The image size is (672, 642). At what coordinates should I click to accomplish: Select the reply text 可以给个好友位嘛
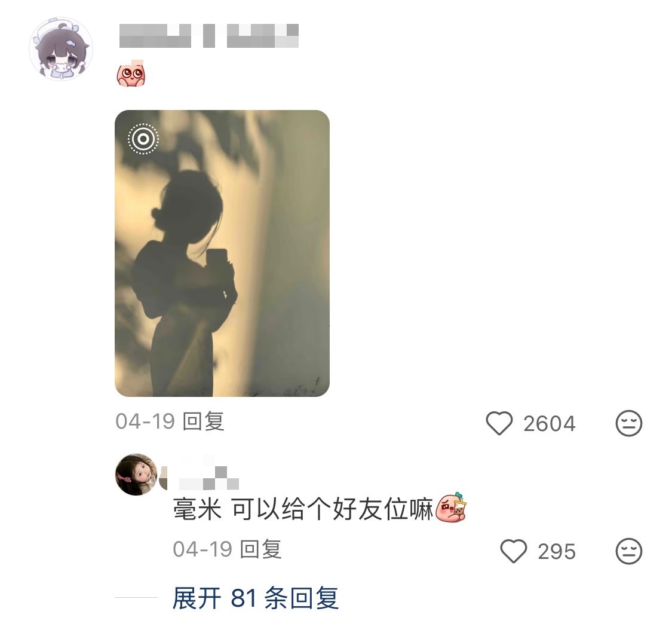[333, 509]
